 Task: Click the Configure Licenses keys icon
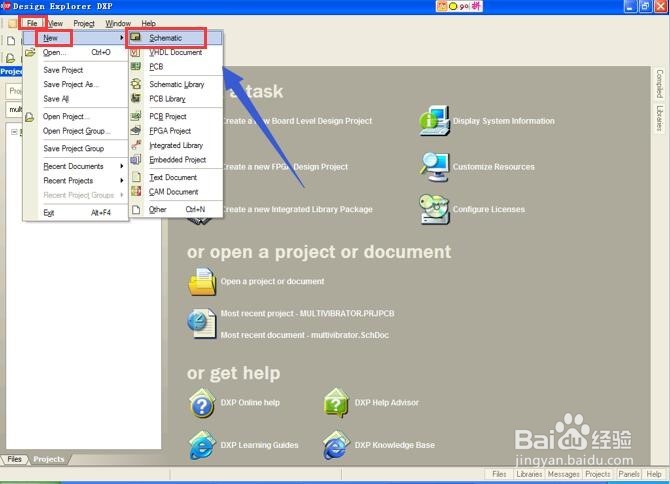point(435,209)
